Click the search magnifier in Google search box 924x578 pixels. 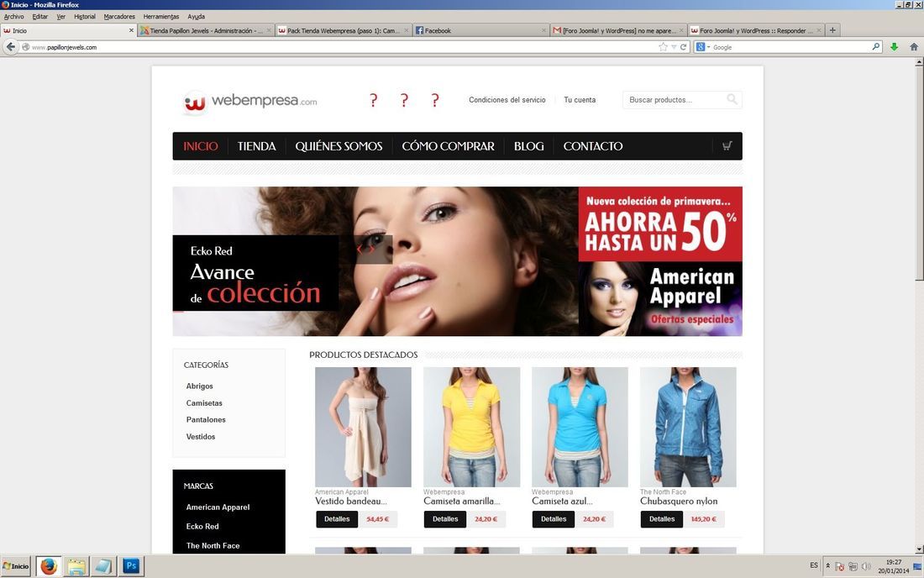point(876,46)
